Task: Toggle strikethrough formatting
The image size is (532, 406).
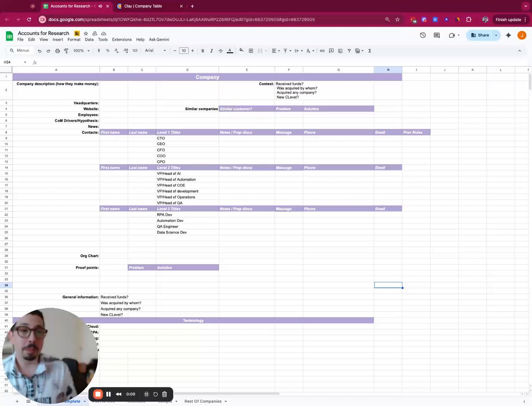Action: [221, 51]
